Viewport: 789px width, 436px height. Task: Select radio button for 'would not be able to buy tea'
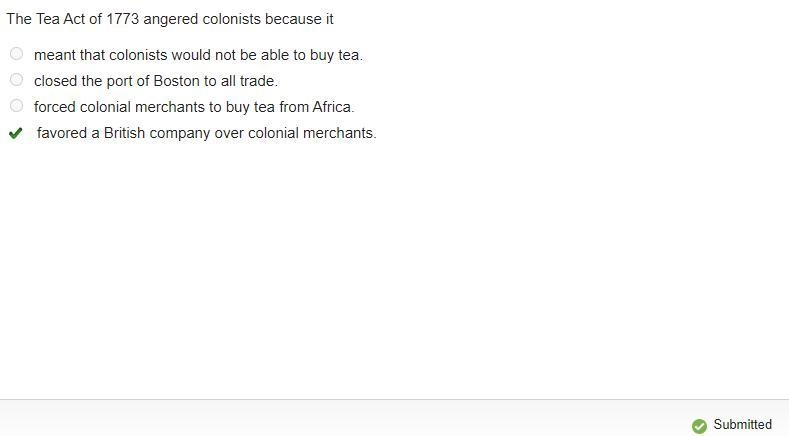pos(17,54)
